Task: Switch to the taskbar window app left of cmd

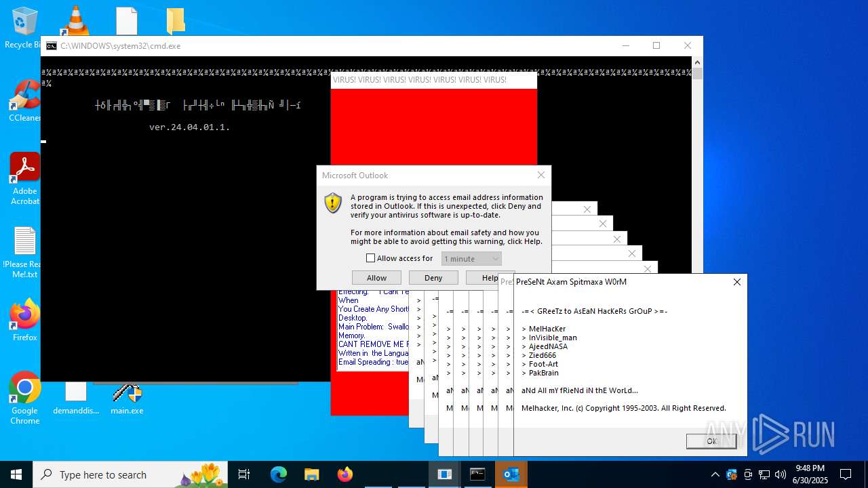Action: pyautogui.click(x=445, y=474)
